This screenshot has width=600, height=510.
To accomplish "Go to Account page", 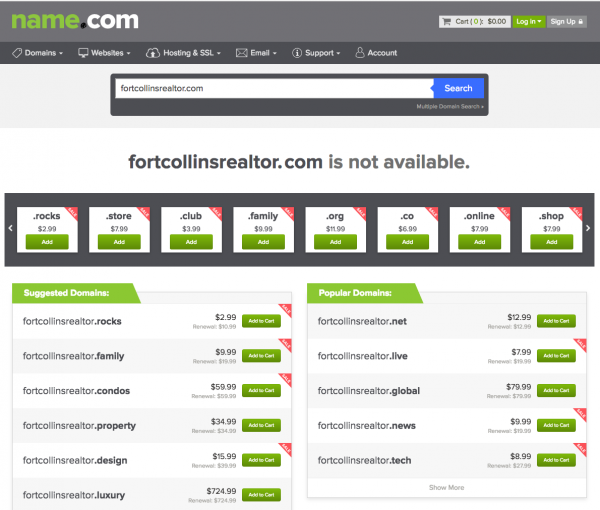I will click(376, 53).
